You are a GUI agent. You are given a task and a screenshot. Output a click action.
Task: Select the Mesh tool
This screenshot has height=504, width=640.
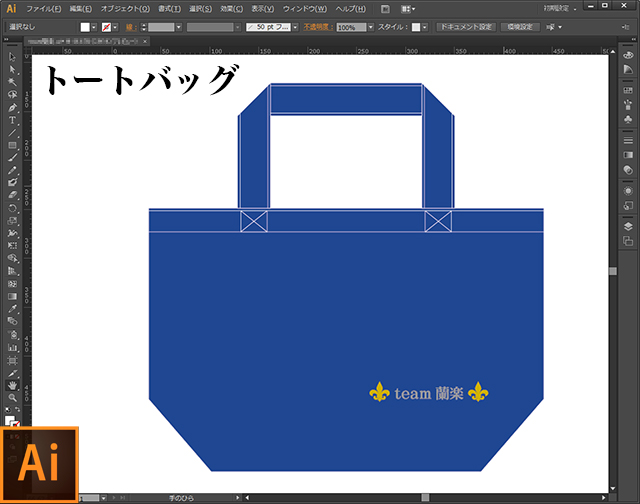[12, 284]
